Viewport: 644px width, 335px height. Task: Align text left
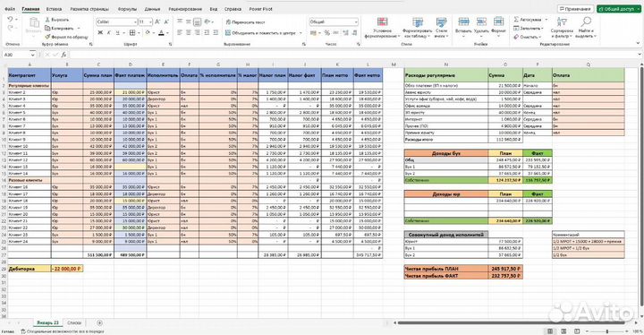pyautogui.click(x=180, y=32)
